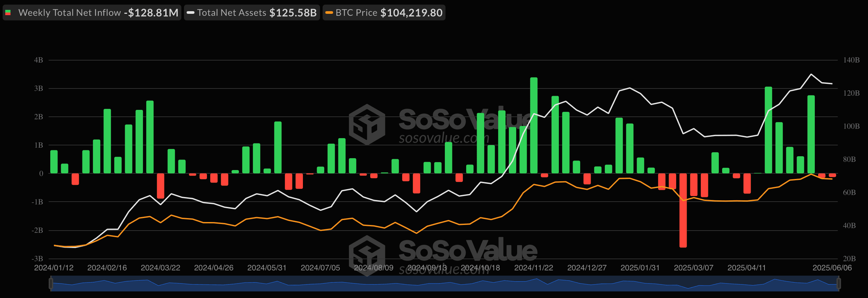Image resolution: width=868 pixels, height=298 pixels.
Task: Click the white Total Net Assets marker
Action: (x=190, y=13)
